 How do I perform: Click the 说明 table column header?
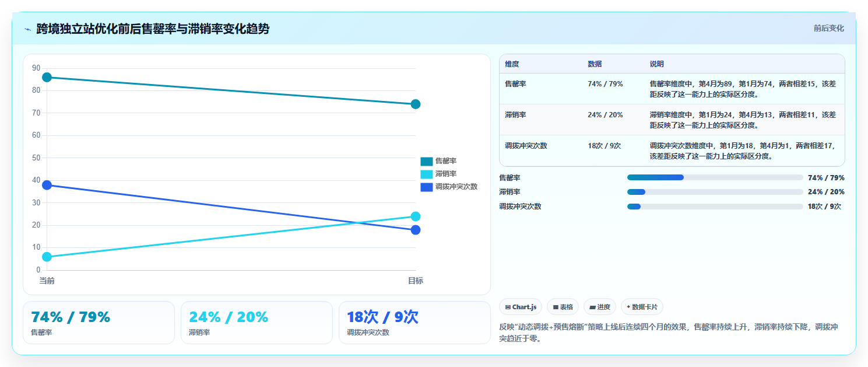657,64
